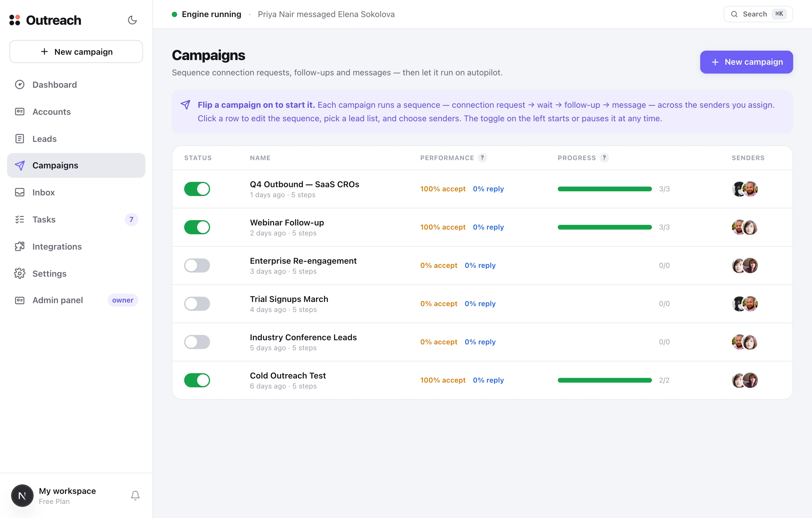812x518 pixels.
Task: Open Performance column help icon
Action: (482, 158)
